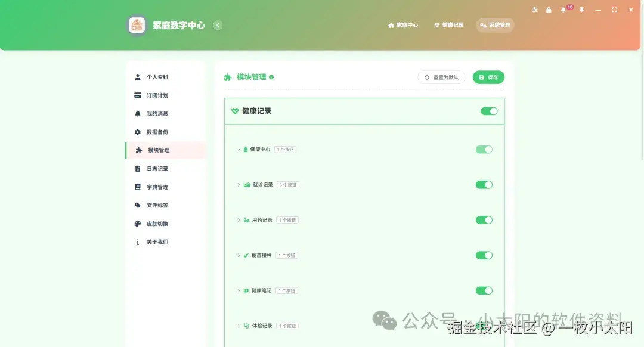The width and height of the screenshot is (644, 347).
Task: Enable the 健康中心 toggle
Action: pos(484,150)
